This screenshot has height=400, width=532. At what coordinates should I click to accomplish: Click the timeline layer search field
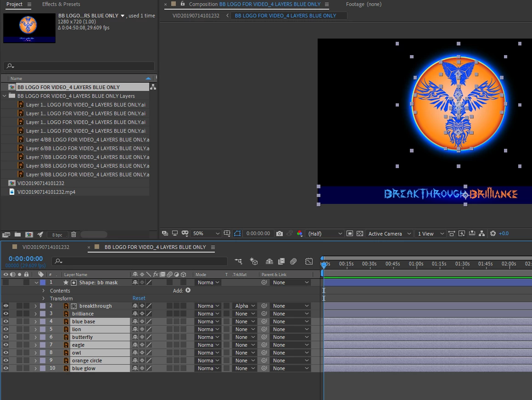tap(140, 261)
